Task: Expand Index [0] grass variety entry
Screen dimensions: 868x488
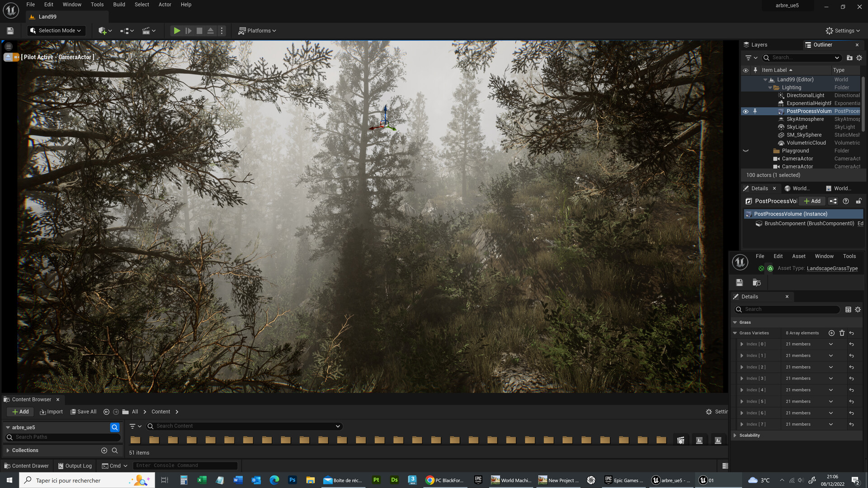Action: point(741,344)
